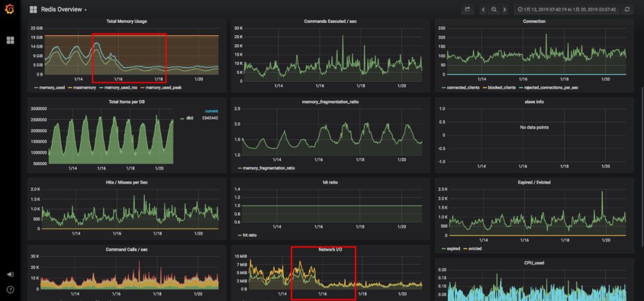644x301 pixels.
Task: Click the share dashboard icon
Action: point(467,9)
